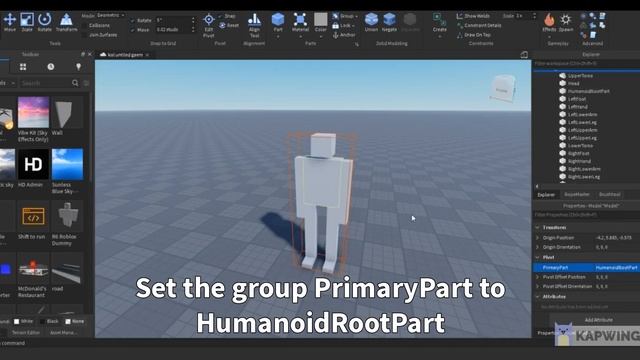Click the Reset pivot icon
The width and height of the screenshot is (640, 360).
click(222, 25)
